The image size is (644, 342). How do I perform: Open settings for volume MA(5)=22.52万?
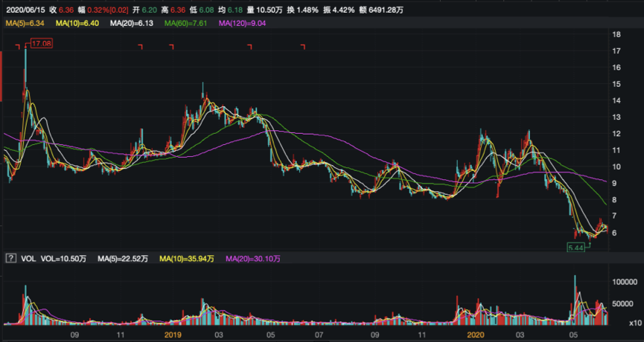[x=123, y=258]
